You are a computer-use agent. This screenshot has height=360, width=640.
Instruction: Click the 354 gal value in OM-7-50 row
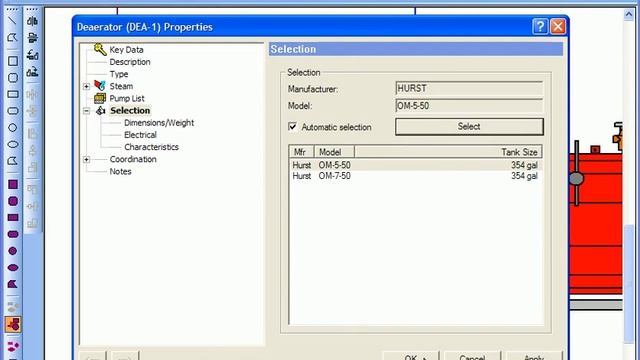click(x=524, y=176)
